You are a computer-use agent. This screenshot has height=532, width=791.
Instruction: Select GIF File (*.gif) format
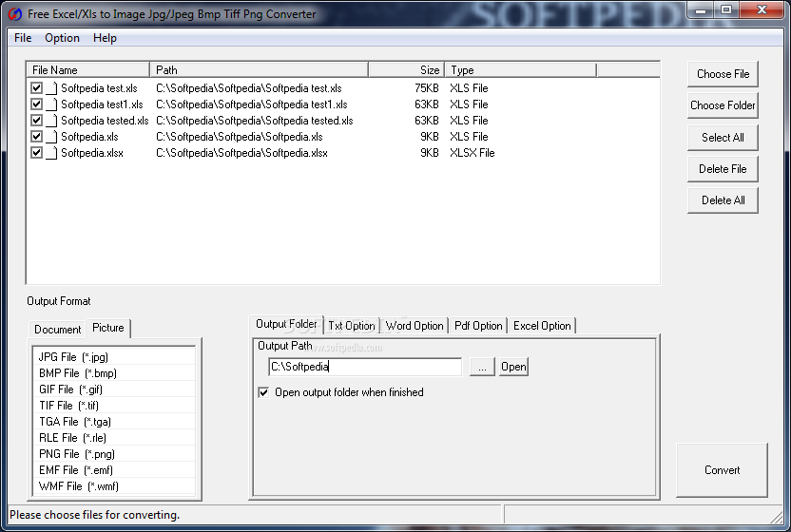click(114, 389)
